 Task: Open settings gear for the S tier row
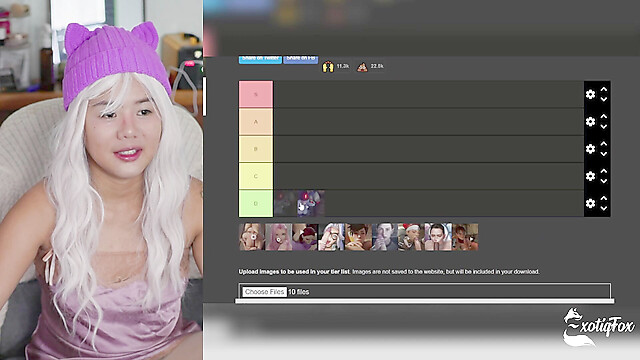(590, 94)
